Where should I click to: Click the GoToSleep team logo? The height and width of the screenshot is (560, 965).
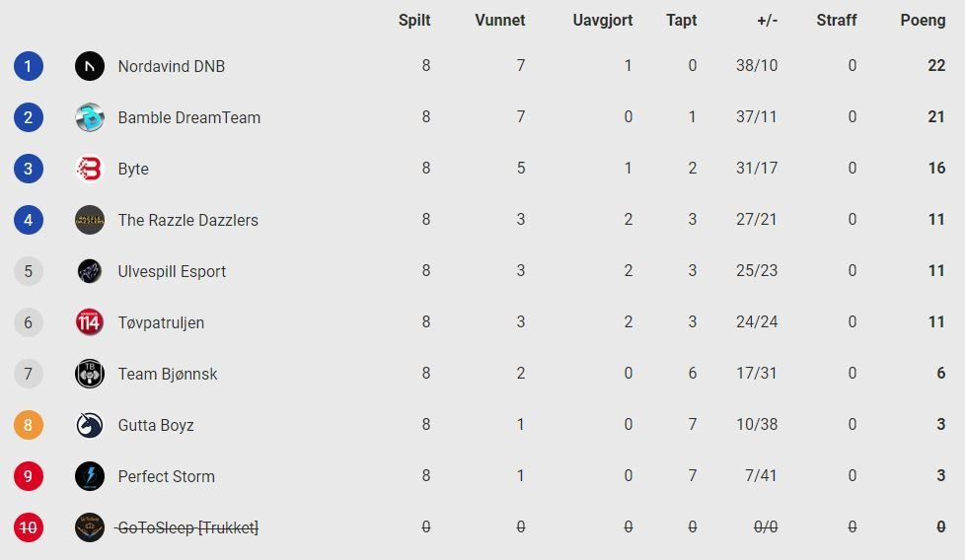(x=90, y=527)
